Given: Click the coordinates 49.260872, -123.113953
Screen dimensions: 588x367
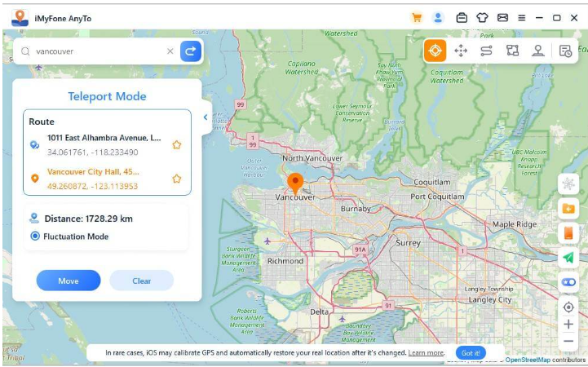Looking at the screenshot, I should [93, 186].
